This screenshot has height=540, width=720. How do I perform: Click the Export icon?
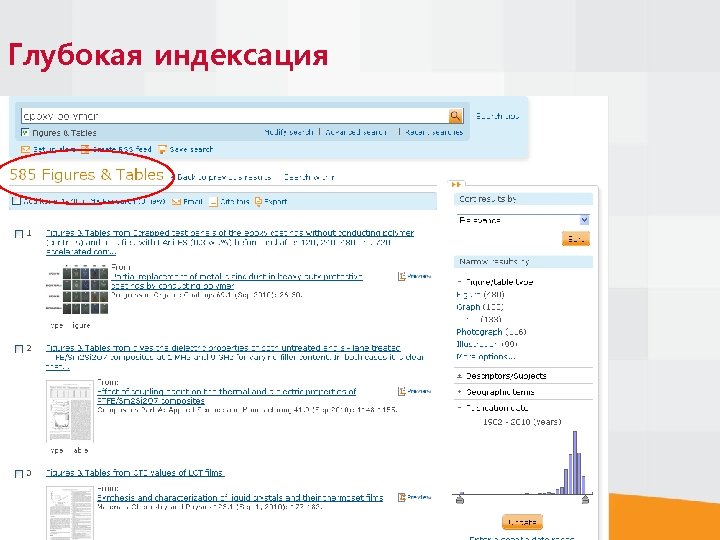click(x=258, y=201)
